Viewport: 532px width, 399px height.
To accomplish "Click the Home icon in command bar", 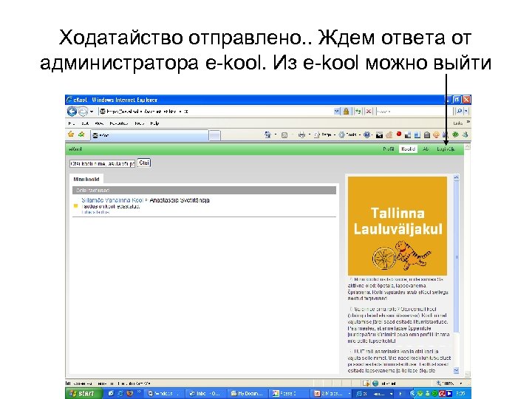I will click(x=267, y=135).
